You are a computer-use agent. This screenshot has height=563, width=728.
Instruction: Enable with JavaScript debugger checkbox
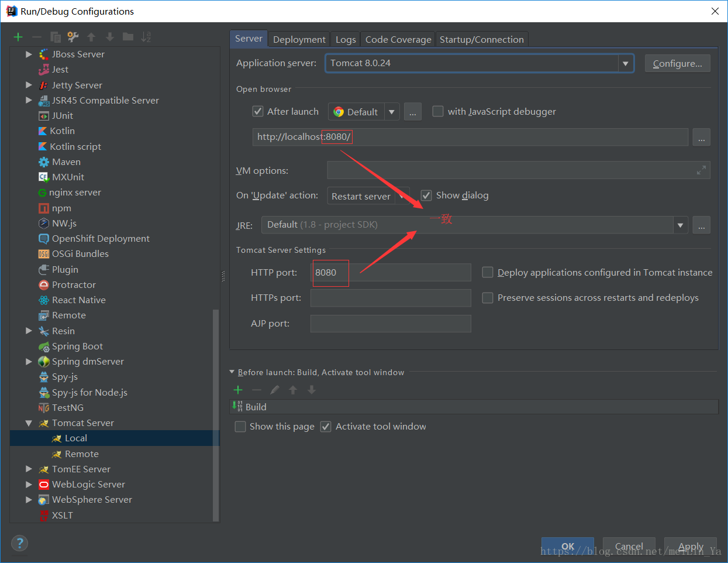coord(437,111)
